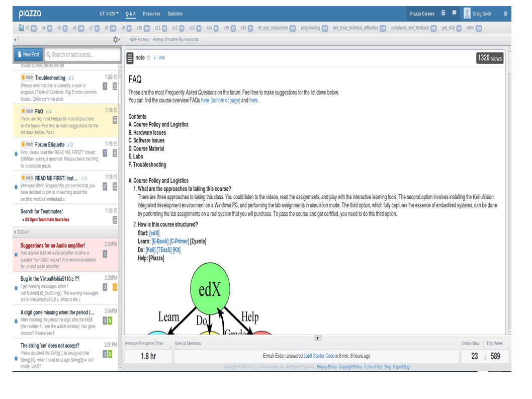This screenshot has height=399, width=532.
Task: Create a New Post
Action: (x=29, y=54)
